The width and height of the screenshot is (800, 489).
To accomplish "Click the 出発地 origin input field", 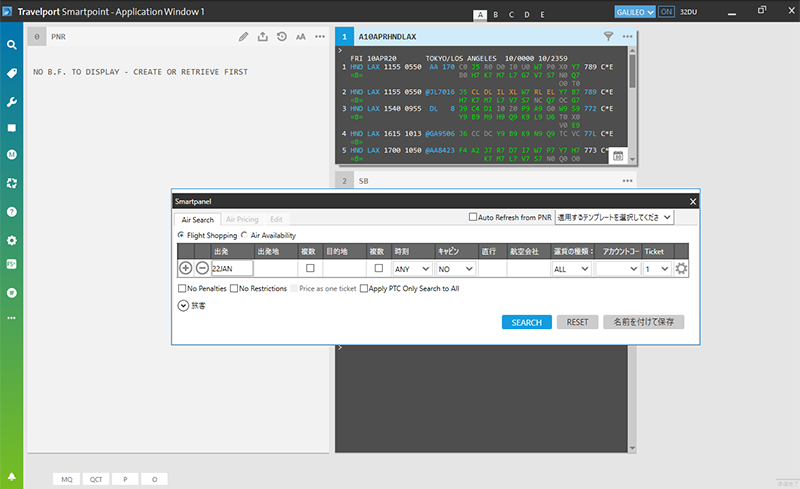I will pos(276,268).
